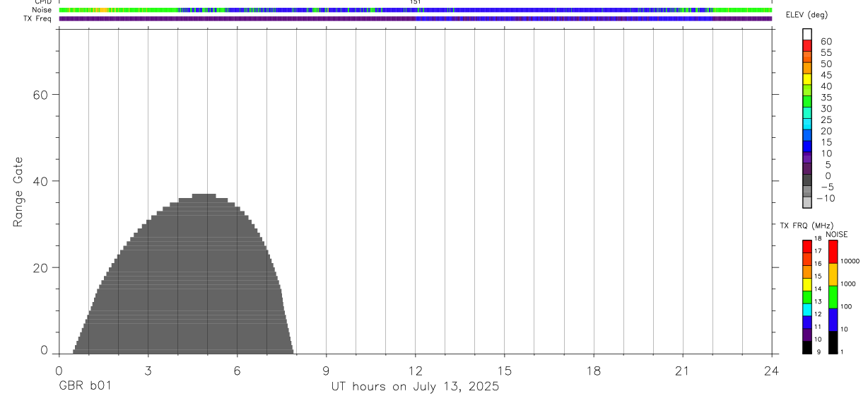Select the light gray bottom ELEV swatch

807,202
